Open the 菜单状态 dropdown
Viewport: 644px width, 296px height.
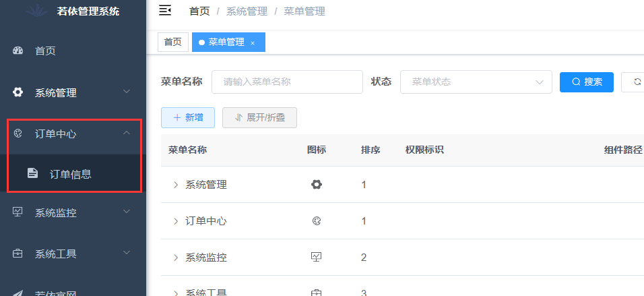pyautogui.click(x=476, y=82)
